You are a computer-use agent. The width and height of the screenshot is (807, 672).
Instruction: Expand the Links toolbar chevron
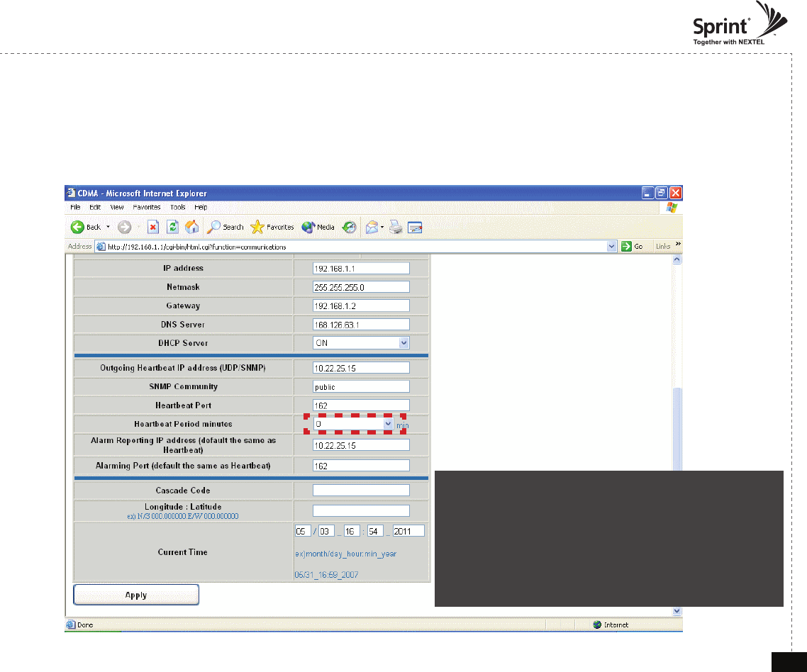click(x=677, y=245)
